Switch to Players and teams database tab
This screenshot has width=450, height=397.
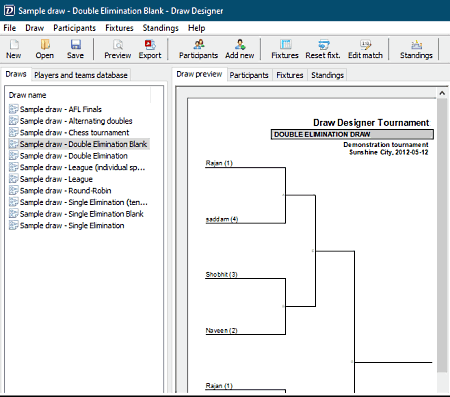click(x=81, y=75)
